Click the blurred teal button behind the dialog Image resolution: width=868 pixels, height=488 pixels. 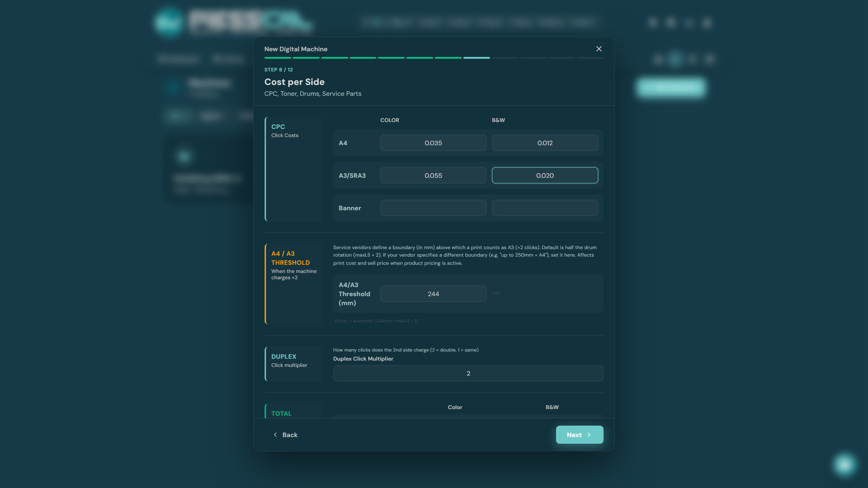[671, 88]
